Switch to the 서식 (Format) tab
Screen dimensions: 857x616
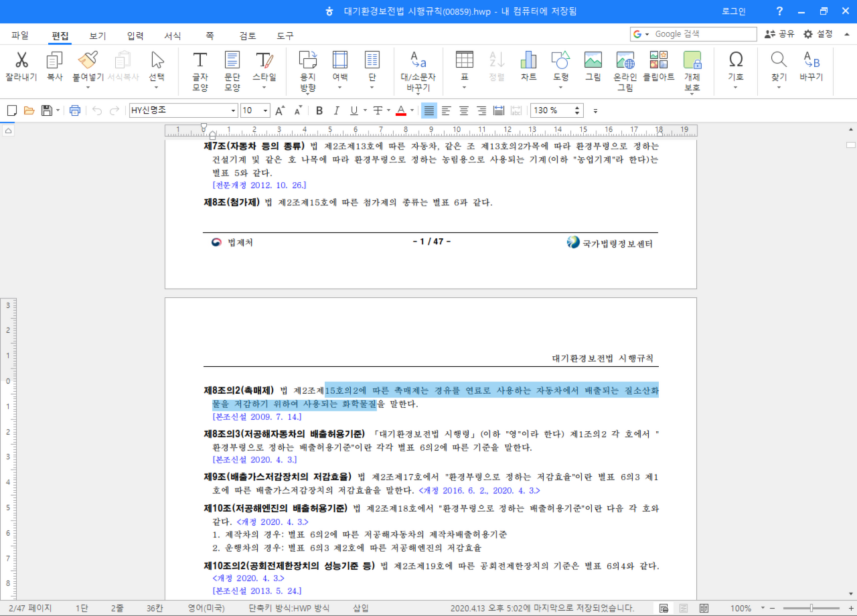tap(173, 35)
